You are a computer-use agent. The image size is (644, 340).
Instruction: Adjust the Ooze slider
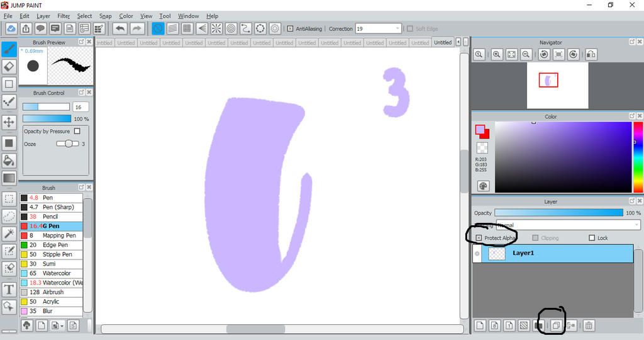(67, 144)
